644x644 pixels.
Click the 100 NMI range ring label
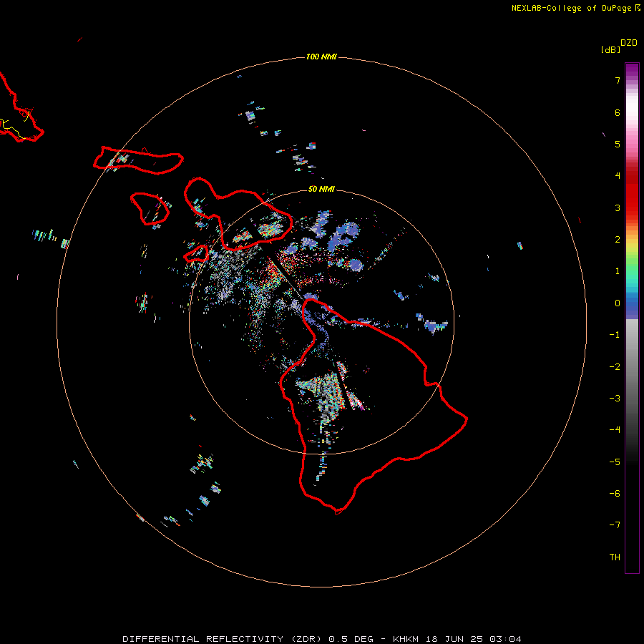point(321,57)
